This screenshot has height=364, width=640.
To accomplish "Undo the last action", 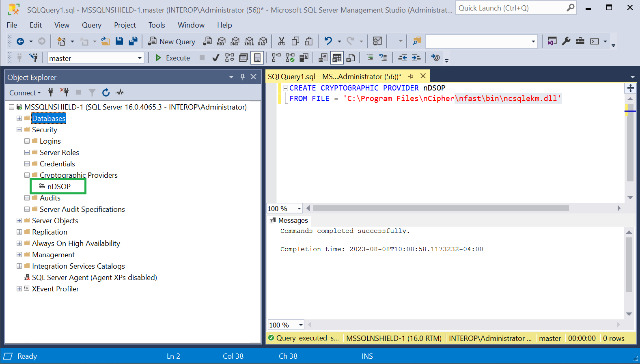I will click(x=328, y=41).
